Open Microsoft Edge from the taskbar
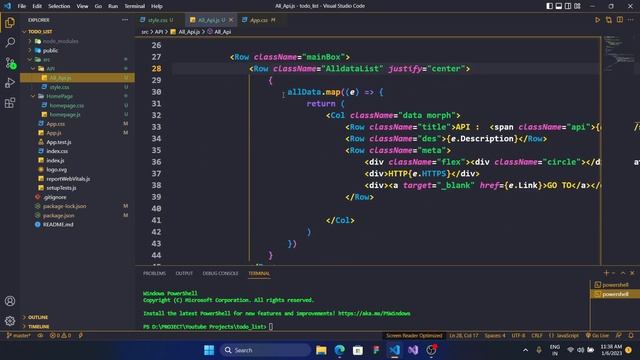 (x=340, y=350)
